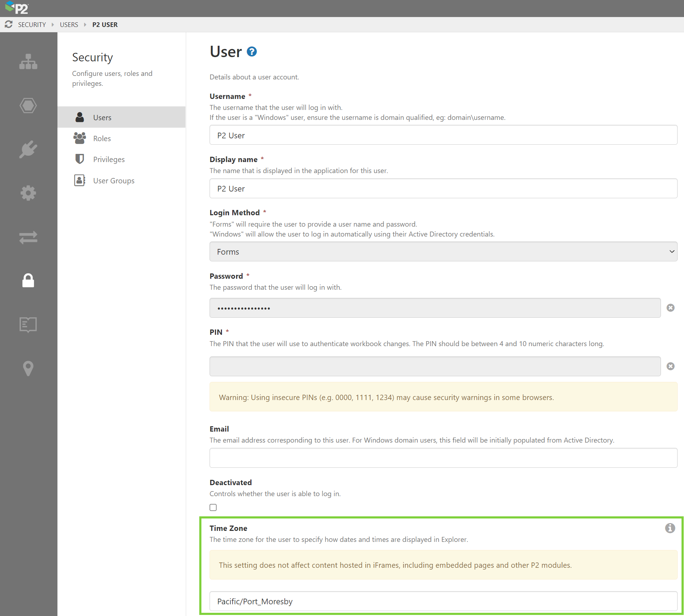Viewport: 684px width, 616px height.
Task: Open Roles in the Security menu
Action: (102, 139)
